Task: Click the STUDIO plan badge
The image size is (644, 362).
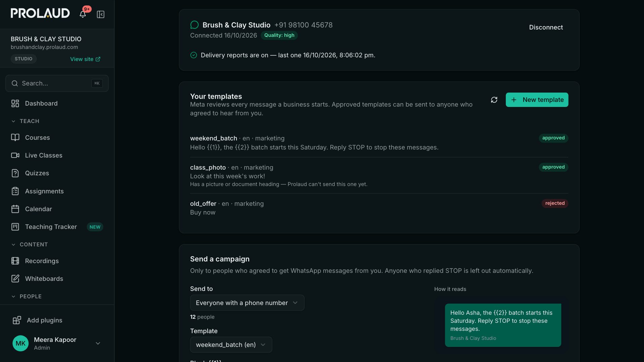Action: [23, 59]
